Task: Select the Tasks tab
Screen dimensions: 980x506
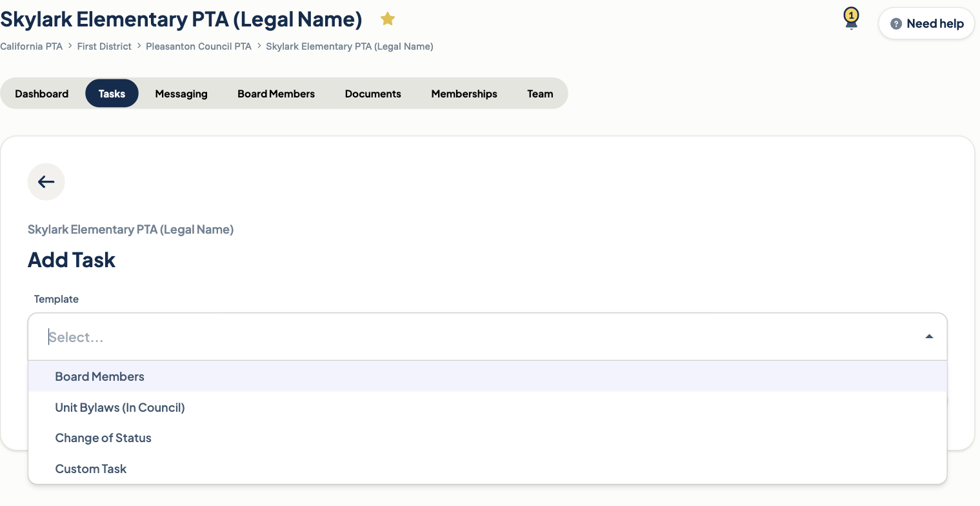Action: point(112,94)
